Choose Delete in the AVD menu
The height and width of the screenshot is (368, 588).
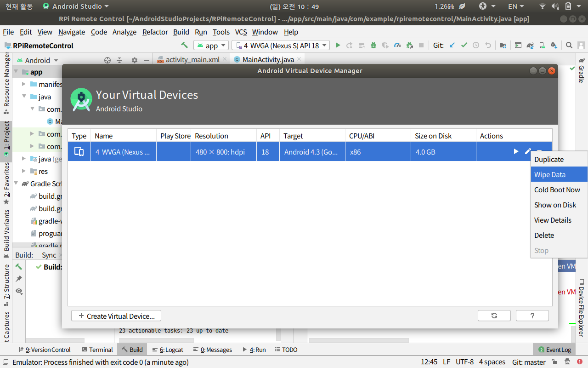[559, 235]
